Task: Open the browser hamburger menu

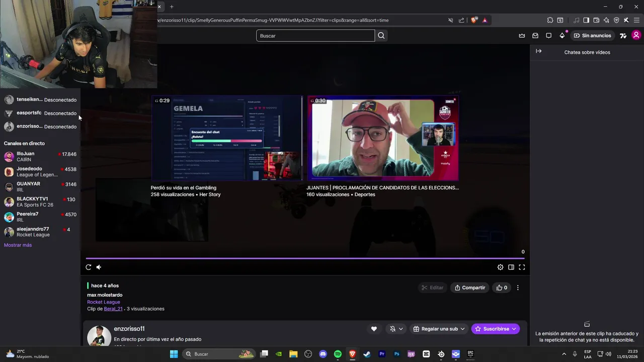Action: (636, 20)
